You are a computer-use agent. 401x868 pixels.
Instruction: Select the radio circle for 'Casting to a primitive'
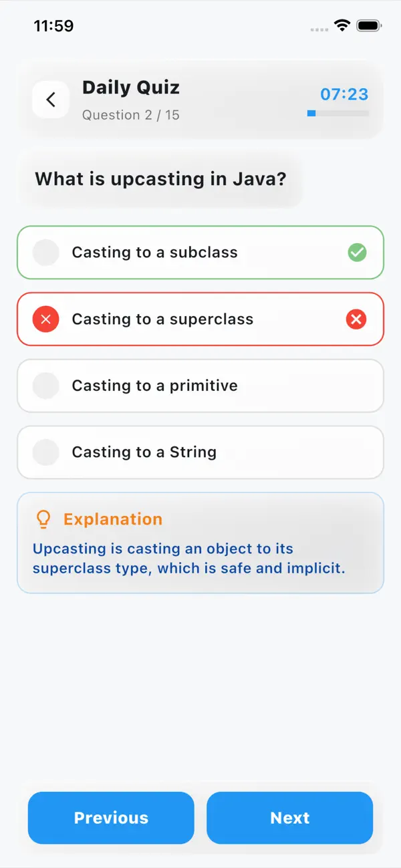tap(45, 386)
